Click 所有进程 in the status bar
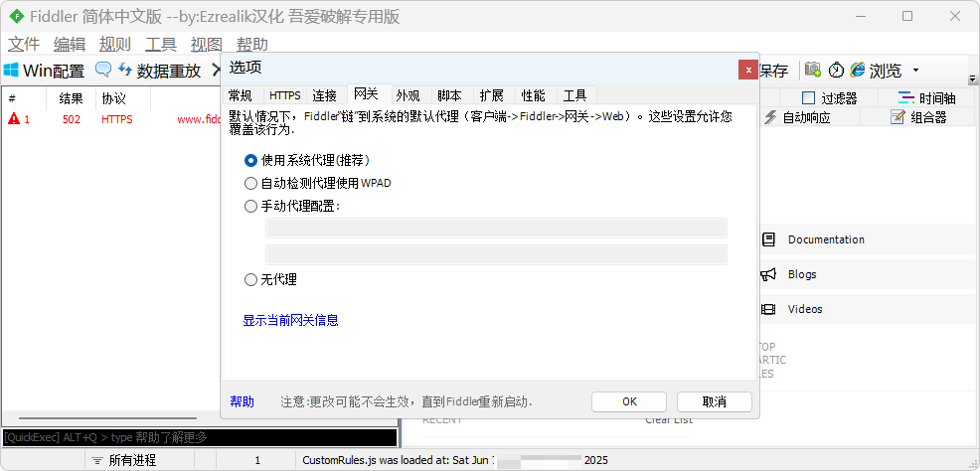The image size is (980, 471). tap(132, 461)
